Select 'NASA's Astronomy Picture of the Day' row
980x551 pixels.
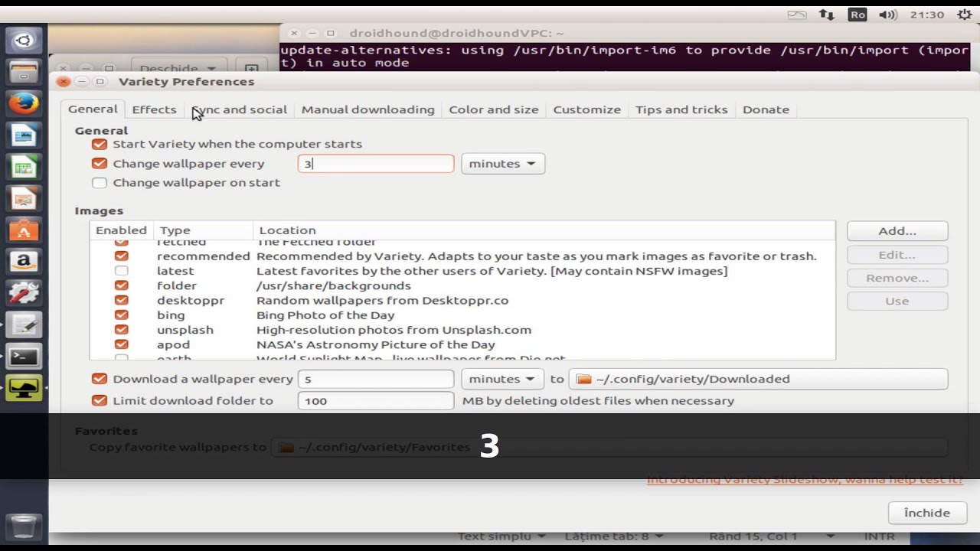coord(462,345)
